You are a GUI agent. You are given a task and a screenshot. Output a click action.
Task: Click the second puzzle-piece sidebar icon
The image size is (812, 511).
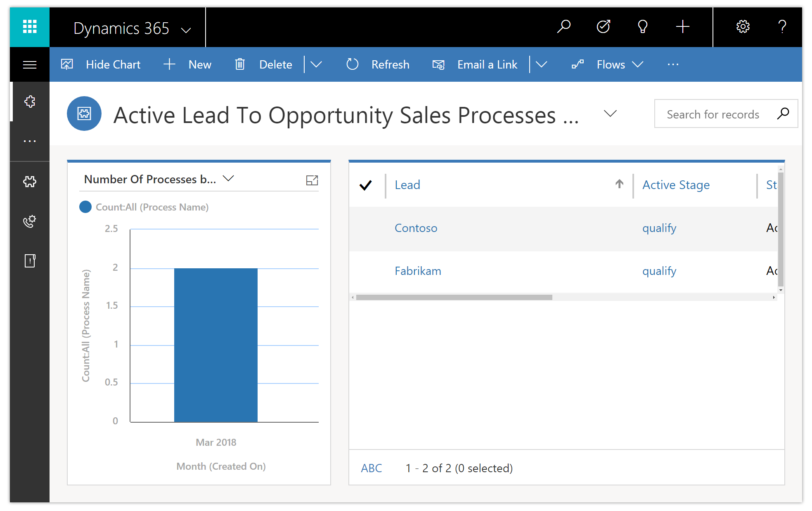coord(30,182)
